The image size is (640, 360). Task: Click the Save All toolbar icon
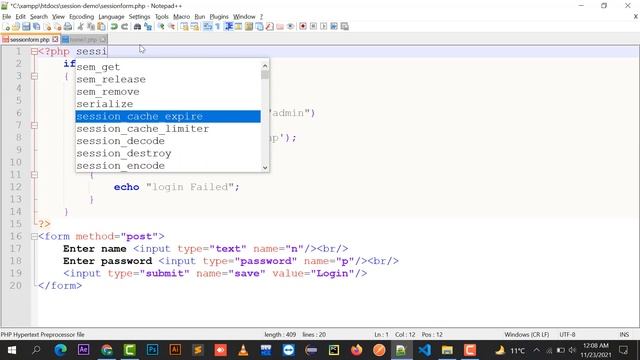click(x=36, y=27)
